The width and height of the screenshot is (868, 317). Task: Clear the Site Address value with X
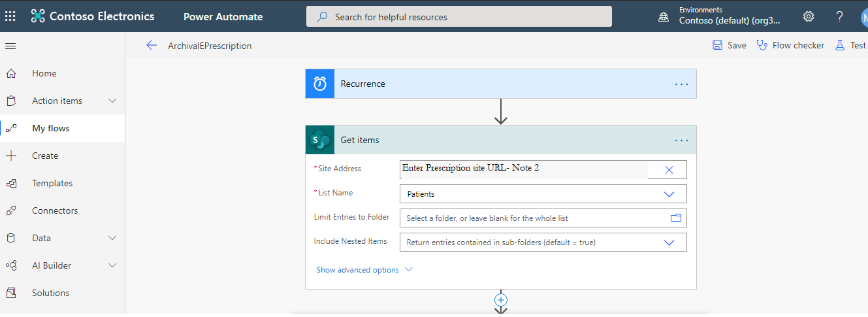[x=669, y=169]
